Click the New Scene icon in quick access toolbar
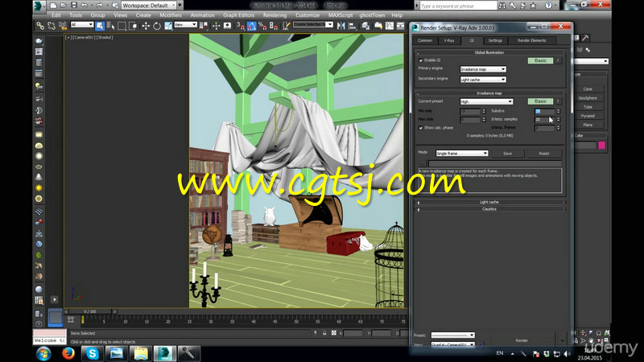This screenshot has width=644, height=362. (x=53, y=6)
